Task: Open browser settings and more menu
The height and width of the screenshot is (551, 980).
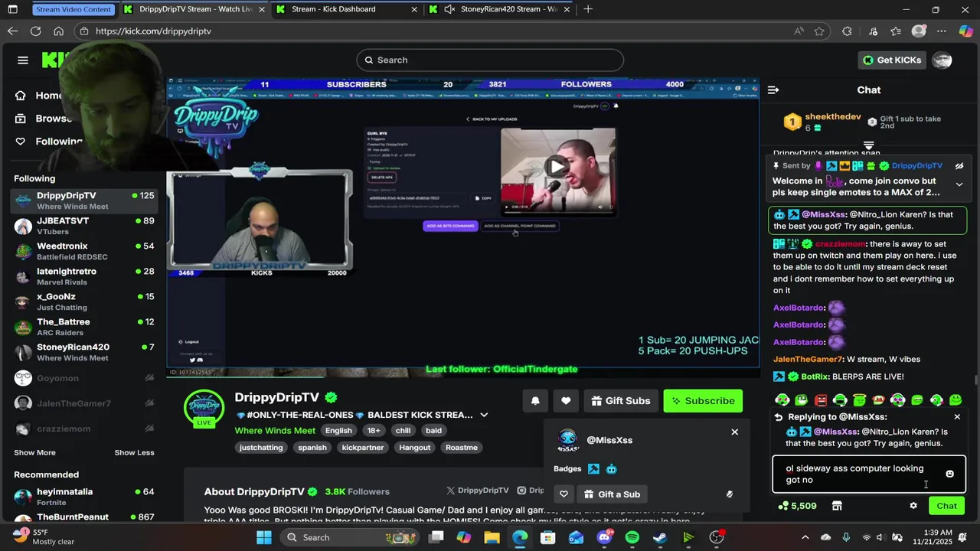Action: 942,31
